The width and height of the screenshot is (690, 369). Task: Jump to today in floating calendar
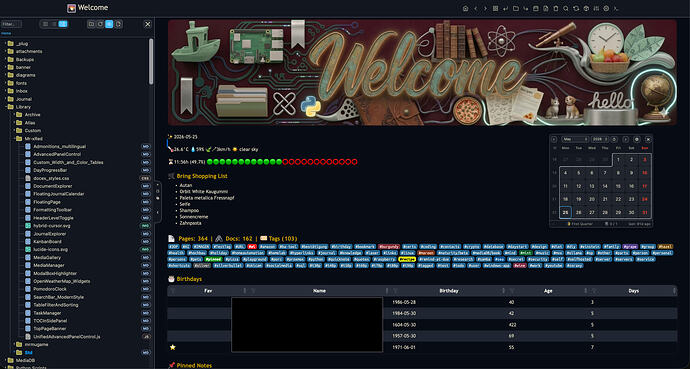pos(614,139)
